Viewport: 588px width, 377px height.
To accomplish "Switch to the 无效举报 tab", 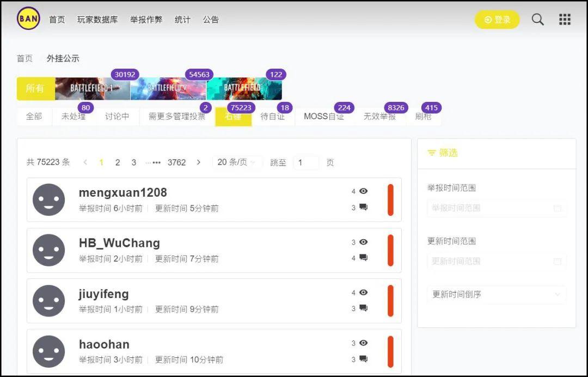I will (380, 116).
